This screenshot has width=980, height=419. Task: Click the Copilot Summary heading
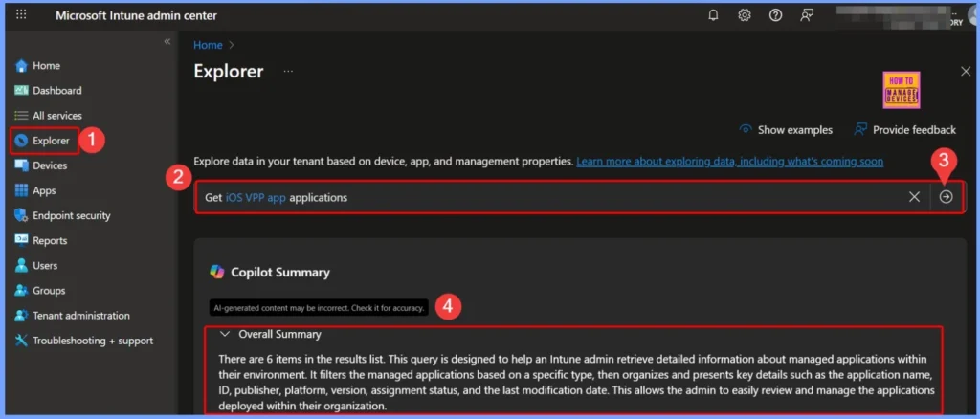[280, 273]
